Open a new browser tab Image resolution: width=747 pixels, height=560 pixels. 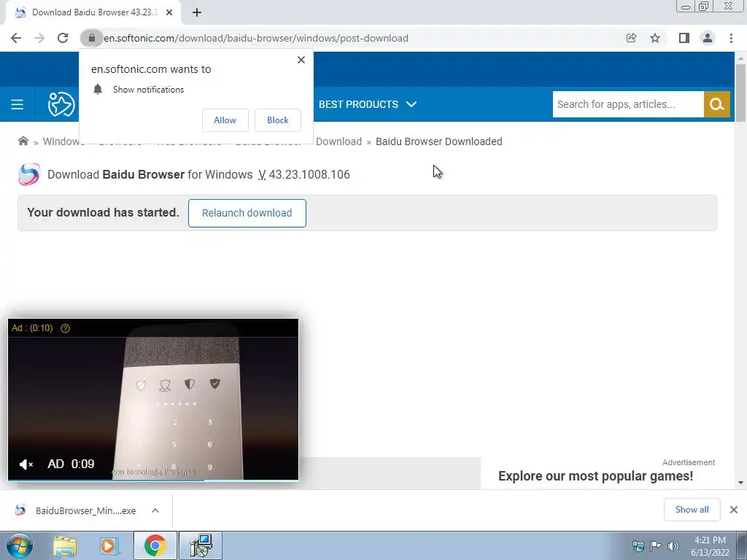[197, 12]
